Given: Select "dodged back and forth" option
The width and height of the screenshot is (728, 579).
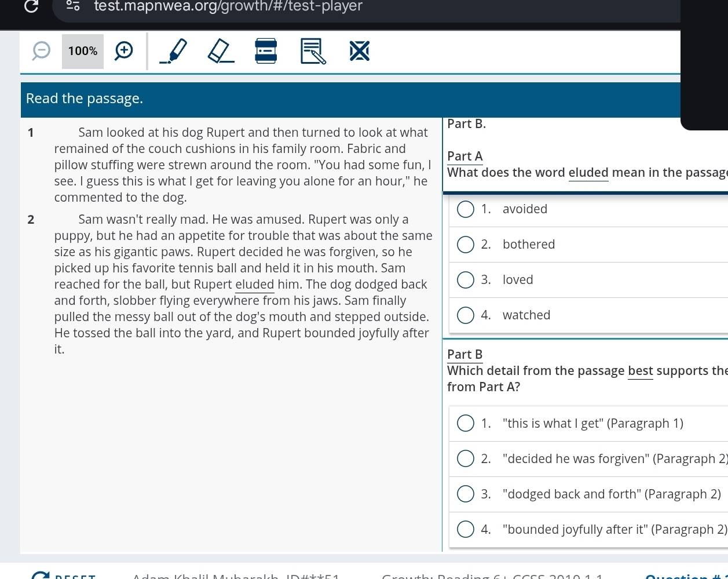Looking at the screenshot, I should [x=466, y=494].
